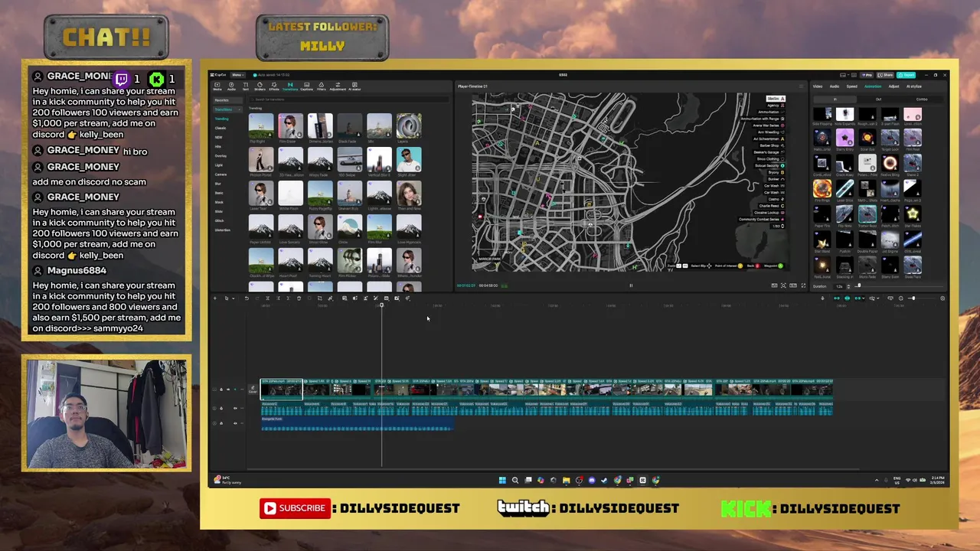
Task: Open the Menu dropdown beside the CapCut logo
Action: tap(237, 75)
